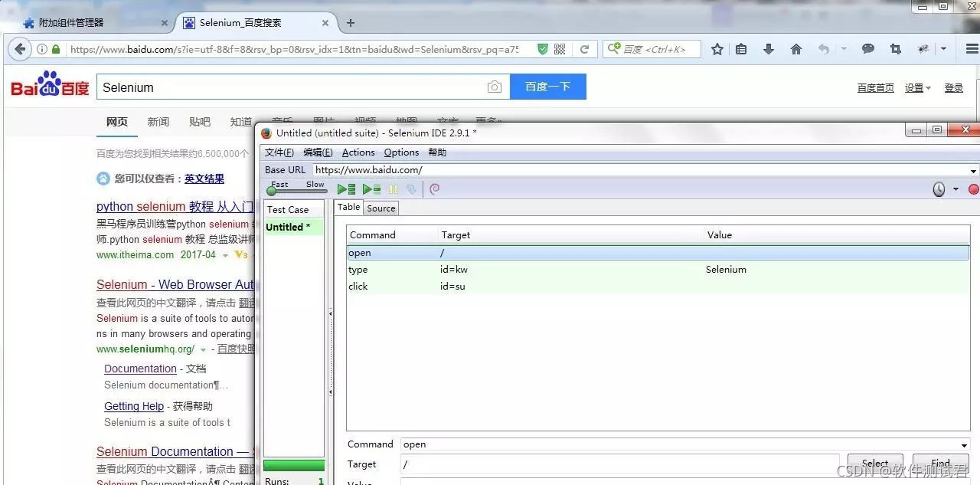Open the 英文结果 link
This screenshot has height=485, width=980.
coord(204,179)
